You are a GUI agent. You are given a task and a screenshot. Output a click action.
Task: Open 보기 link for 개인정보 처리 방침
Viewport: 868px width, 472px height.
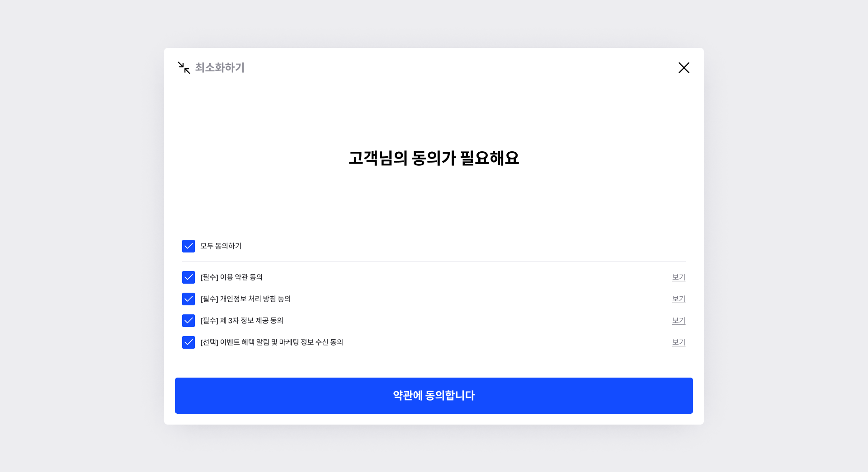[679, 299]
